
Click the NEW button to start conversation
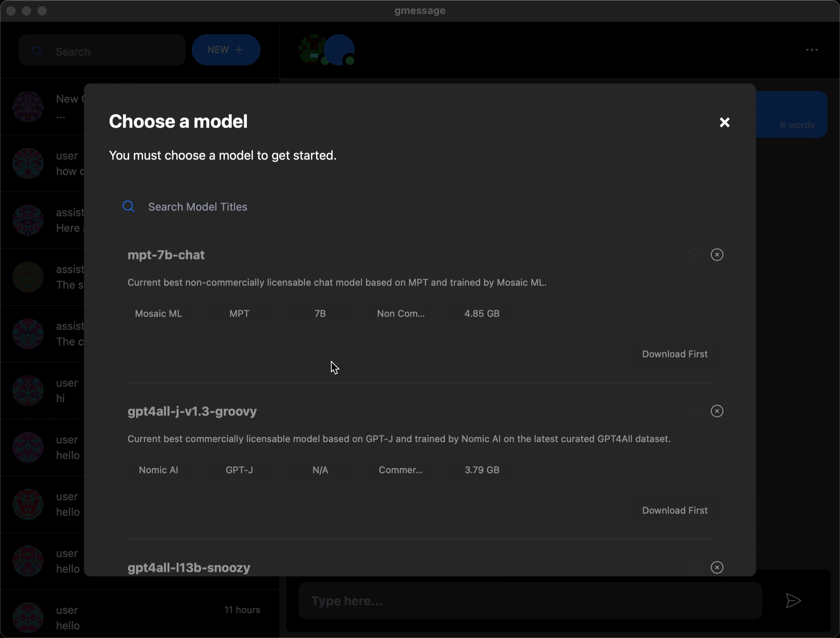(226, 49)
